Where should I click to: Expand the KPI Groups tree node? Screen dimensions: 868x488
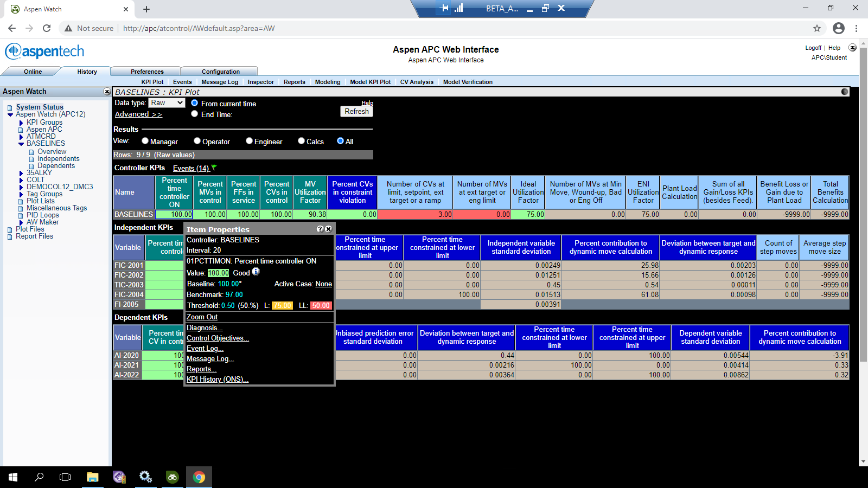(21, 123)
